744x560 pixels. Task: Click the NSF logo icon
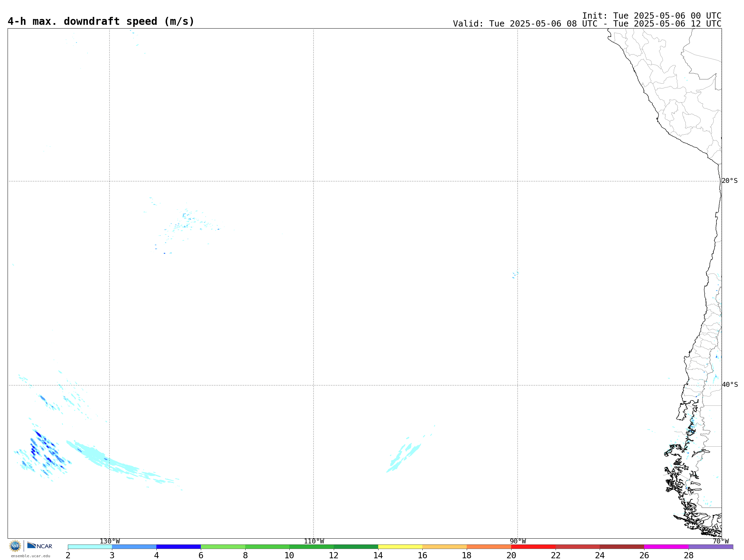click(x=15, y=546)
